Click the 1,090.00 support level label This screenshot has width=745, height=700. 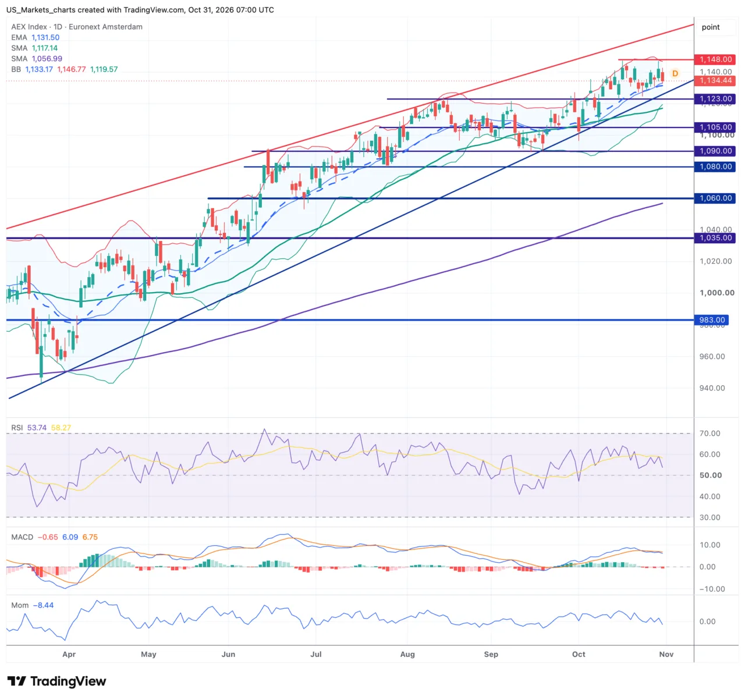[715, 151]
